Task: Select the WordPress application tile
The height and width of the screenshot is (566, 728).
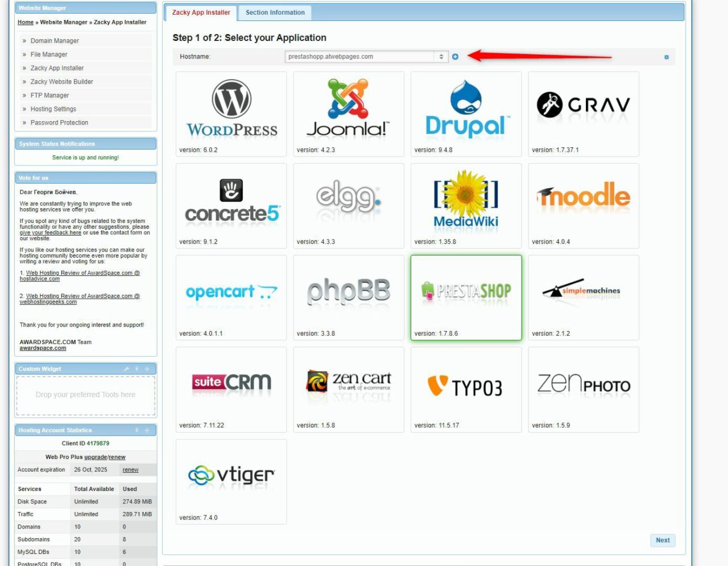Action: (230, 108)
